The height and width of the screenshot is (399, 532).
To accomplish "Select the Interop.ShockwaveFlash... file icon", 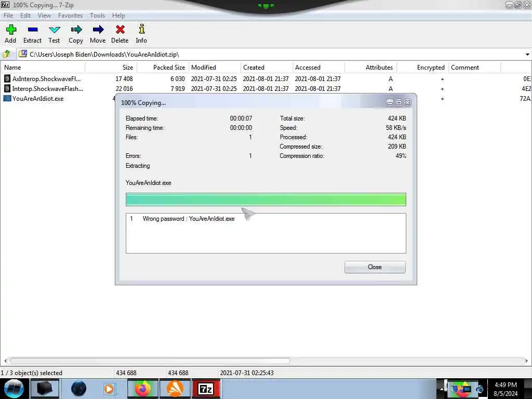I will click(7, 88).
